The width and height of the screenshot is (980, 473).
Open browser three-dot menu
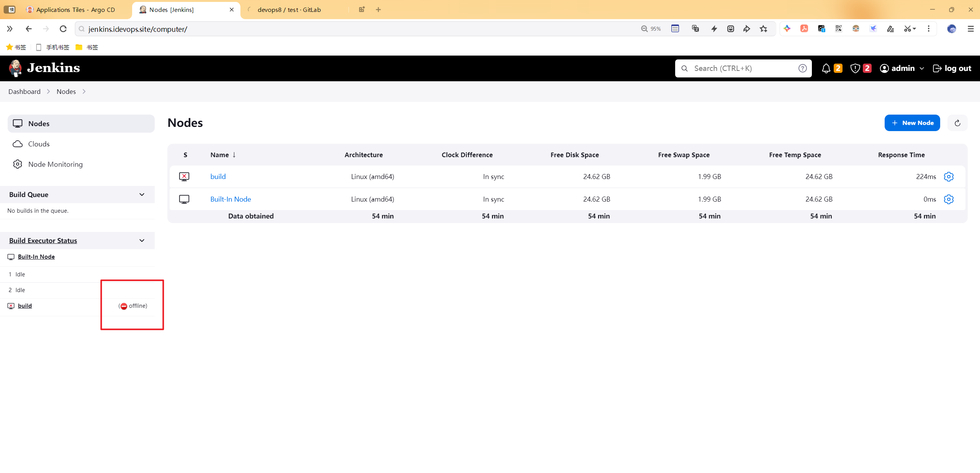[929, 29]
